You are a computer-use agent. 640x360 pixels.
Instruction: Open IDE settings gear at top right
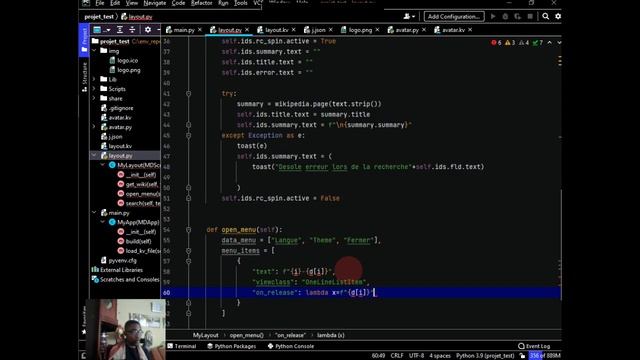(x=558, y=16)
